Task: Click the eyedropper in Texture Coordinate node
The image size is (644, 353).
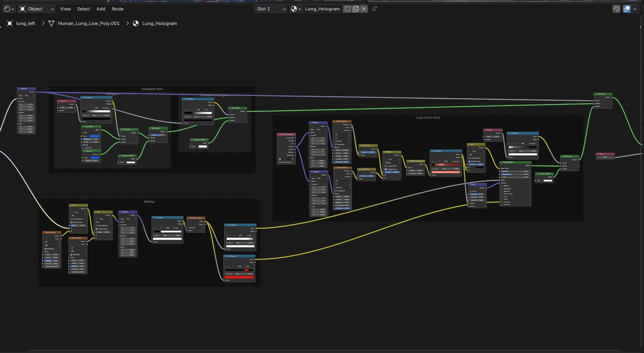Action: tap(292, 159)
